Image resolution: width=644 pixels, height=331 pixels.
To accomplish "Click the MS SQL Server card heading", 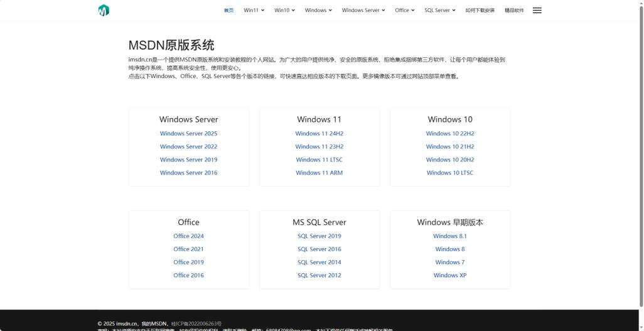I will pyautogui.click(x=319, y=222).
